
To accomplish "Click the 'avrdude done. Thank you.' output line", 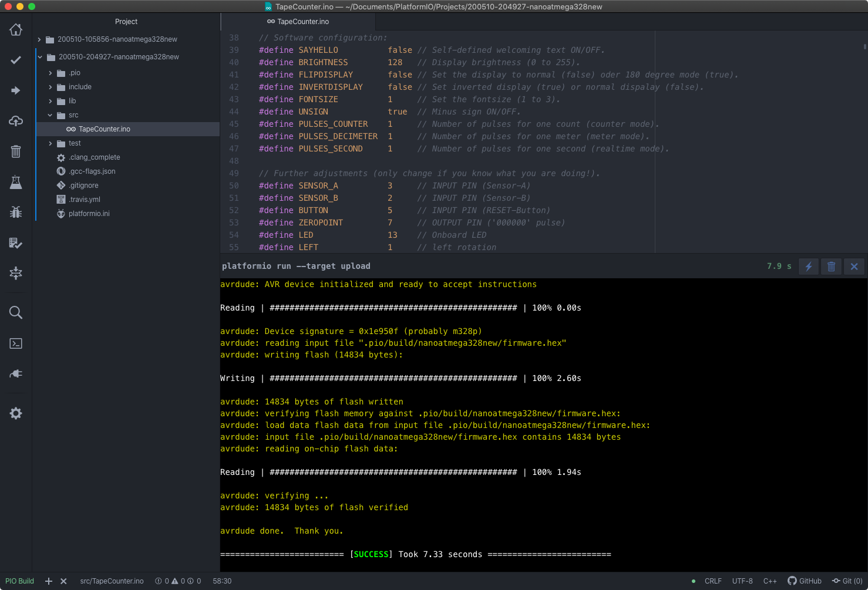I will pos(281,531).
